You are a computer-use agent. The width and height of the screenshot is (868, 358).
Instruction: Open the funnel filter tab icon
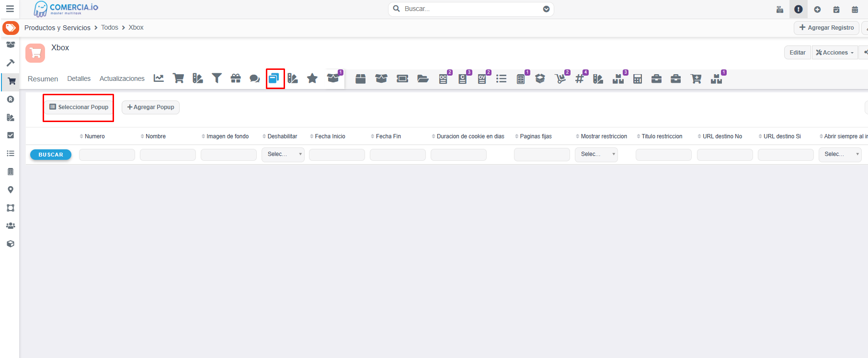click(x=217, y=78)
